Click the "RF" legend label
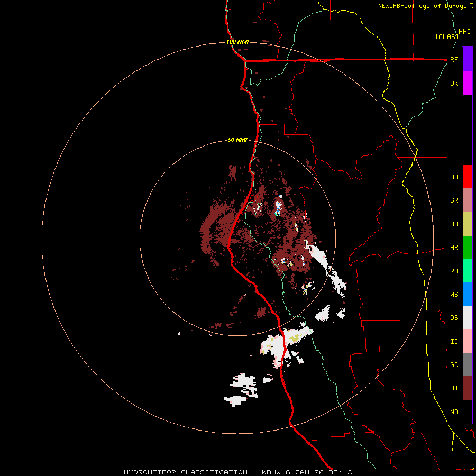 (454, 60)
